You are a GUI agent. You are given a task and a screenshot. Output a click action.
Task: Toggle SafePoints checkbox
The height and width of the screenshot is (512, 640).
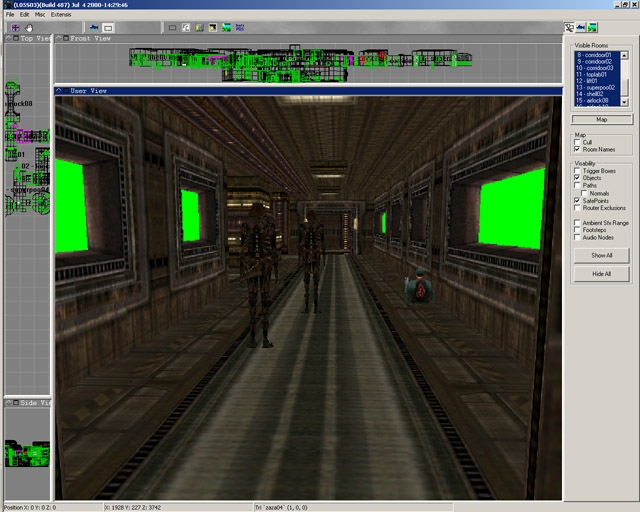click(577, 200)
